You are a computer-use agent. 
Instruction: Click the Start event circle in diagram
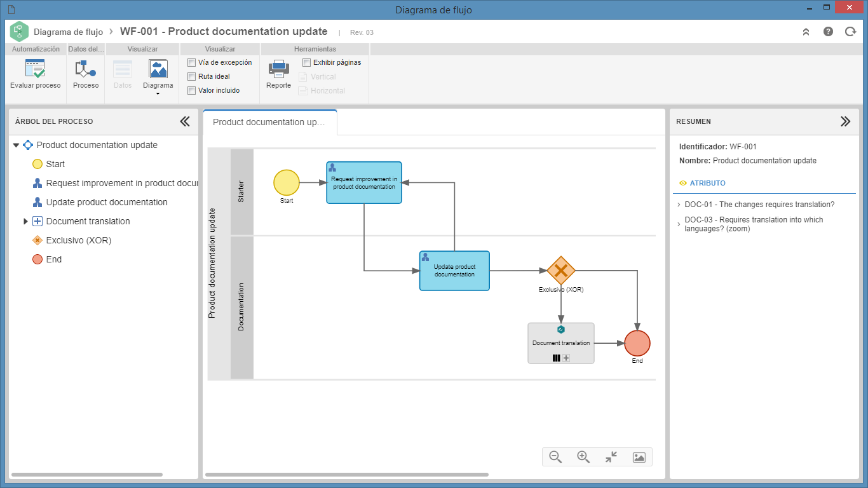(x=287, y=182)
